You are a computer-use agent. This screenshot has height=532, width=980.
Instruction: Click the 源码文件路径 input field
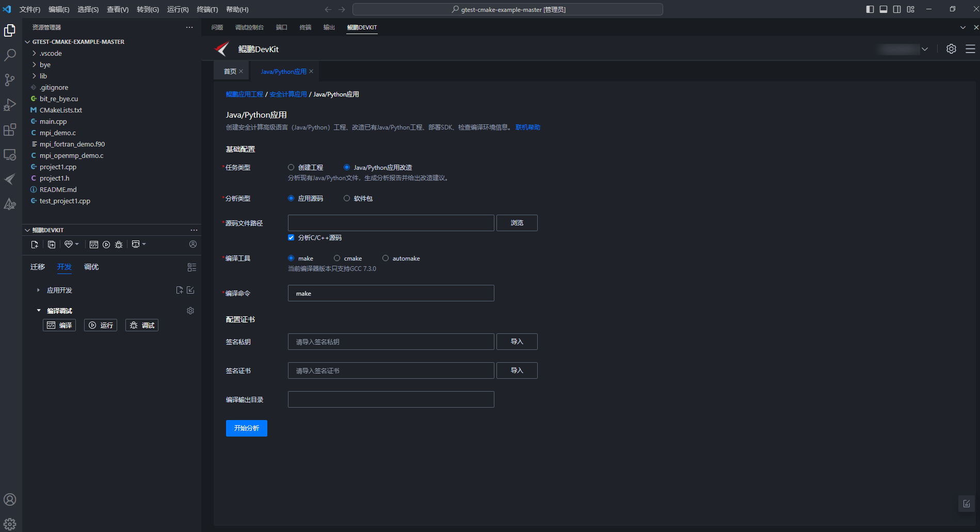coord(391,223)
